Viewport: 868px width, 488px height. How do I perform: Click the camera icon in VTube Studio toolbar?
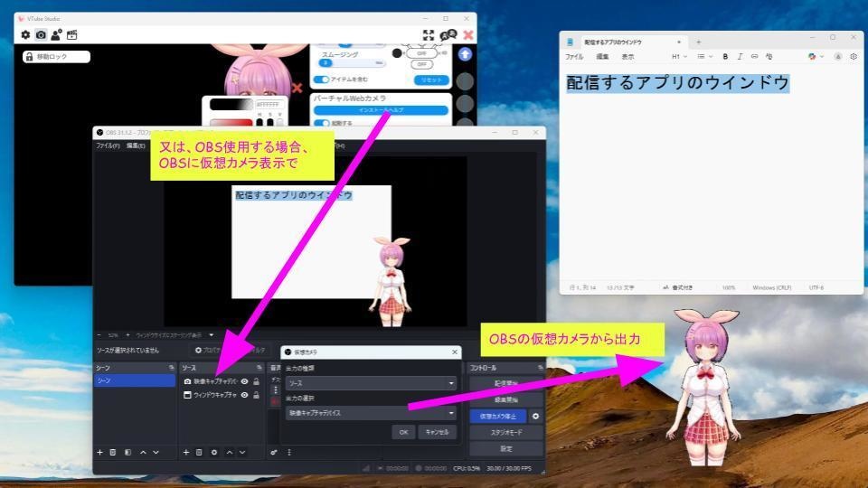[x=41, y=35]
